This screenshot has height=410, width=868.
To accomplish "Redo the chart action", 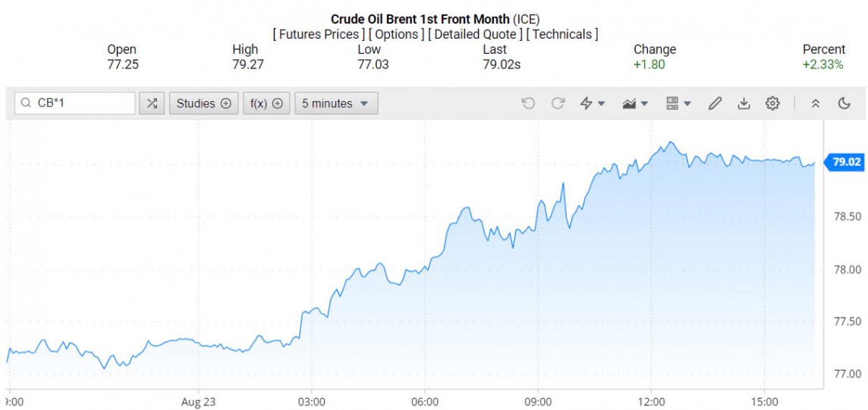I will point(558,103).
